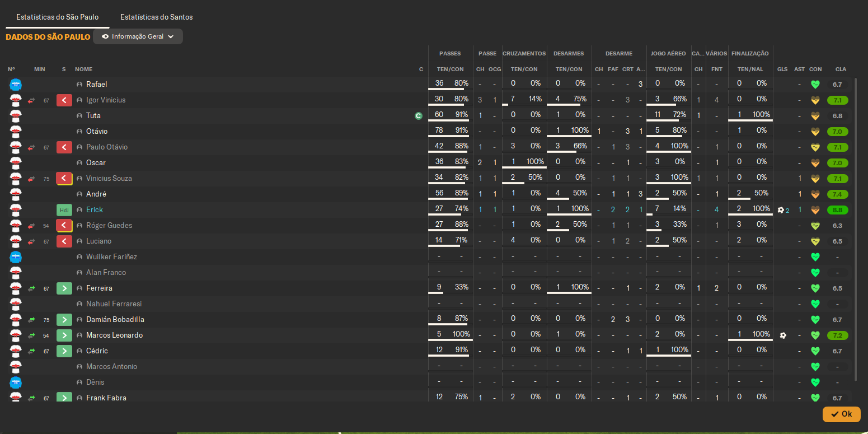Sort players by the CON column
Viewport: 868px width, 434px height.
click(815, 69)
